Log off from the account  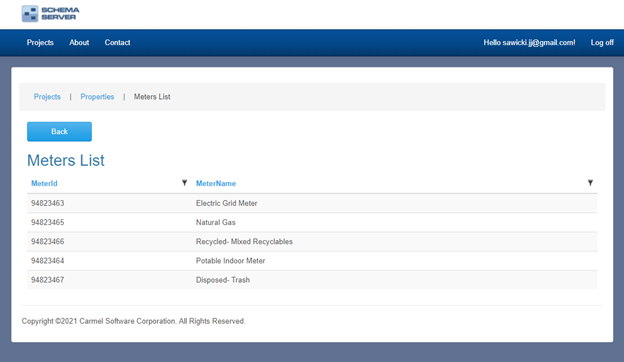602,43
